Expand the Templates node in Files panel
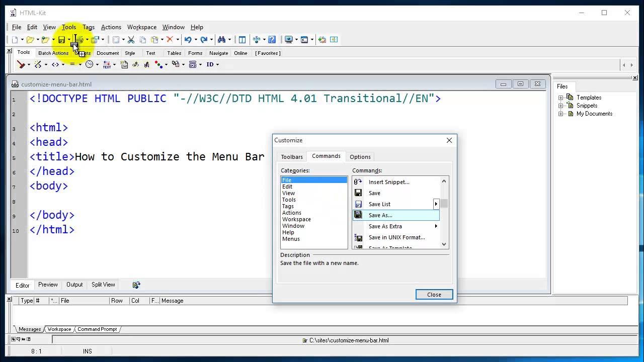 pos(561,97)
